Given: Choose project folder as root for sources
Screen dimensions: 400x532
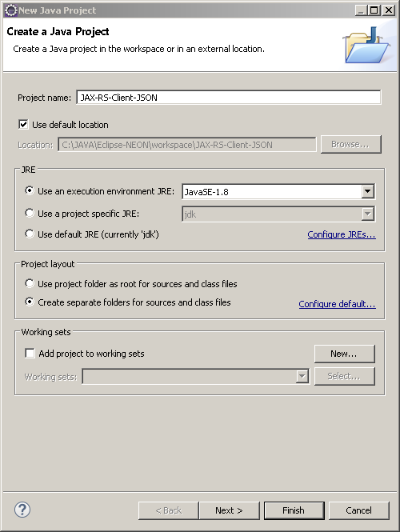Looking at the screenshot, I should click(30, 283).
